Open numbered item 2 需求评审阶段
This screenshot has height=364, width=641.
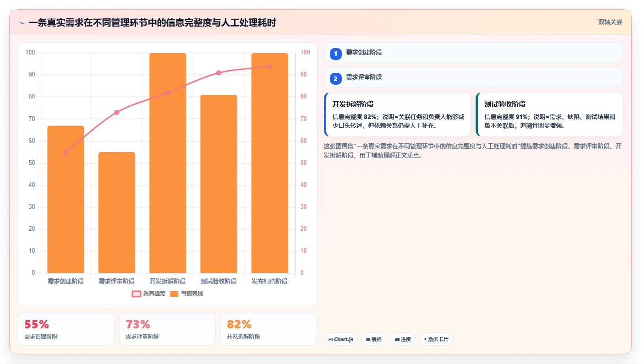tap(473, 77)
